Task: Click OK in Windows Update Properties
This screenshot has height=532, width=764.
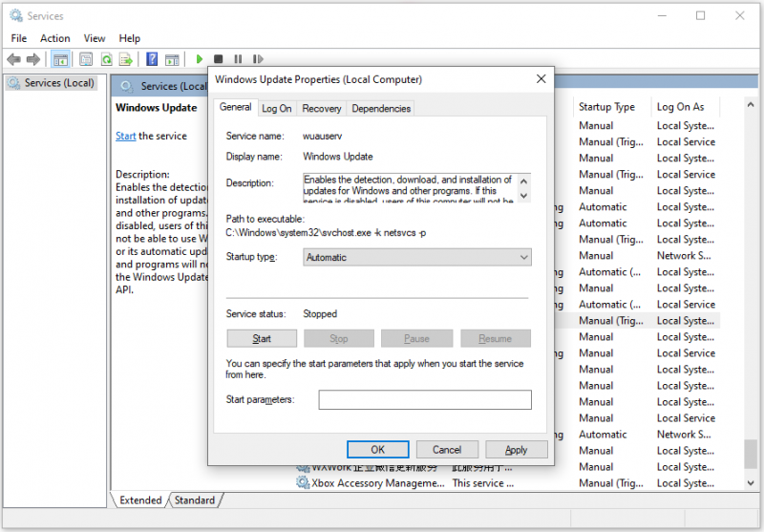Action: [x=377, y=450]
